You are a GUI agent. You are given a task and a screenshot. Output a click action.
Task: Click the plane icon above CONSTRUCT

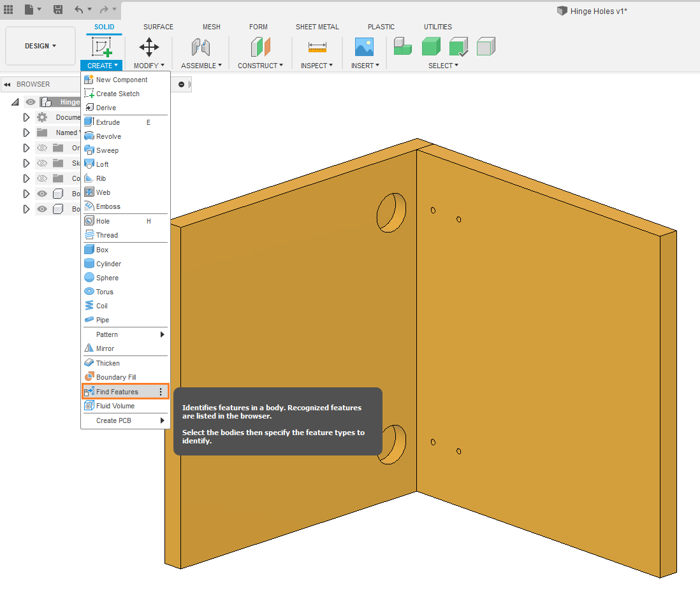(260, 47)
